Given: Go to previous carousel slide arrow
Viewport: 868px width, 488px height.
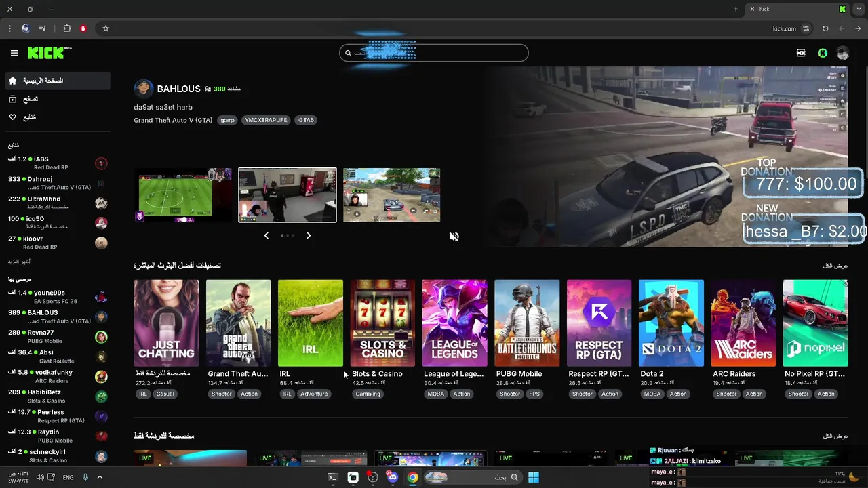Looking at the screenshot, I should [266, 235].
